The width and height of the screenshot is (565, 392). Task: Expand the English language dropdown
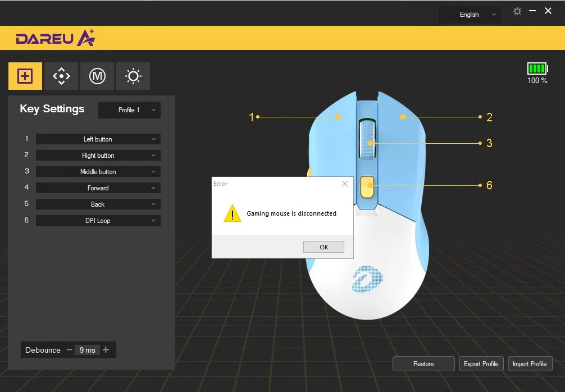pyautogui.click(x=470, y=15)
